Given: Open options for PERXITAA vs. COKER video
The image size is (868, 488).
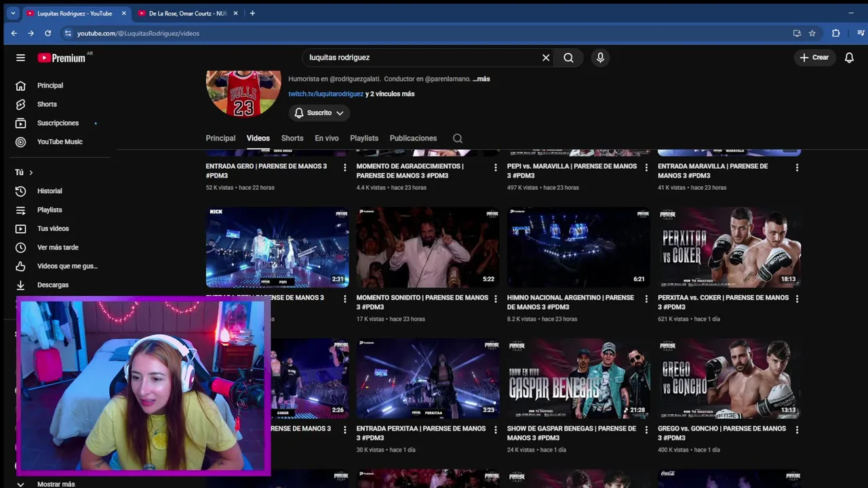Looking at the screenshot, I should point(797,298).
